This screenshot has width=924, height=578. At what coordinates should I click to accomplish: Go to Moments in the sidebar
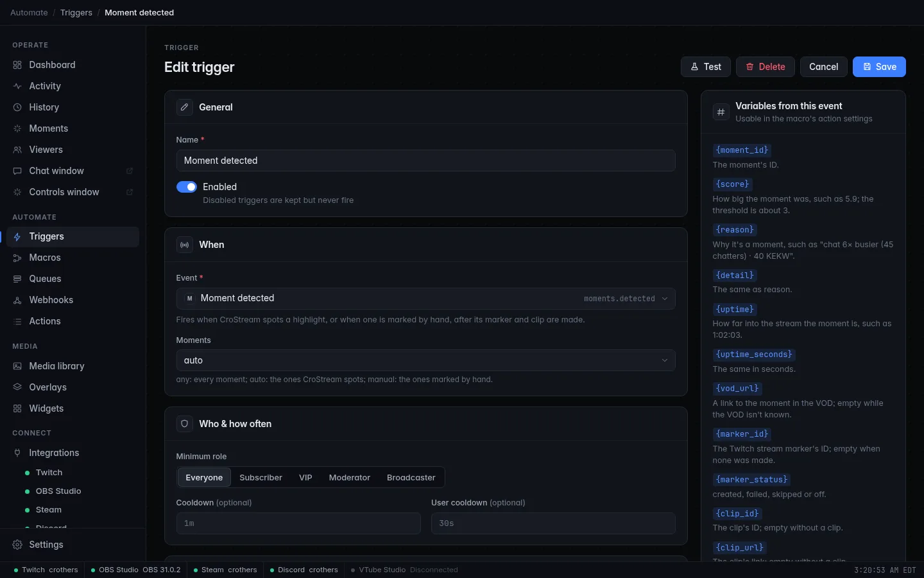(x=73, y=128)
